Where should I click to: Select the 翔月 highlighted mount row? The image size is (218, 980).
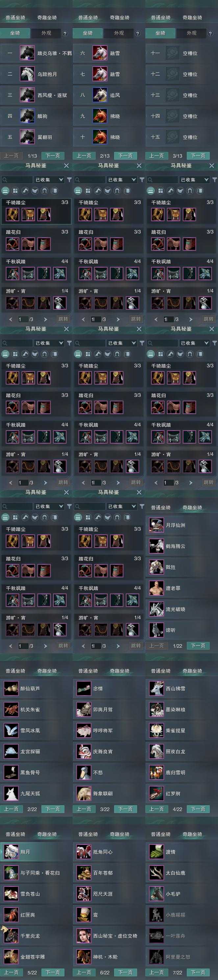click(x=36, y=852)
